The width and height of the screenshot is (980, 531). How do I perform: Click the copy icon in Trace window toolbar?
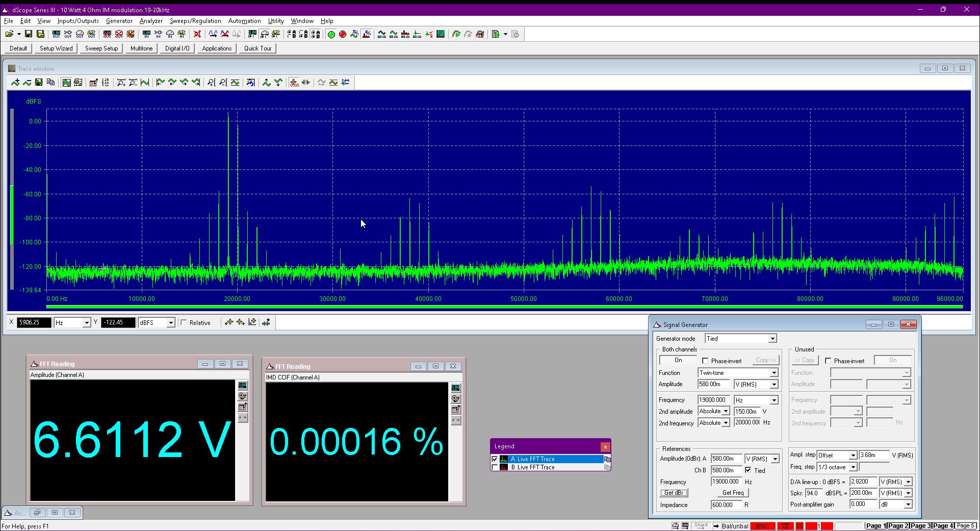click(x=50, y=83)
